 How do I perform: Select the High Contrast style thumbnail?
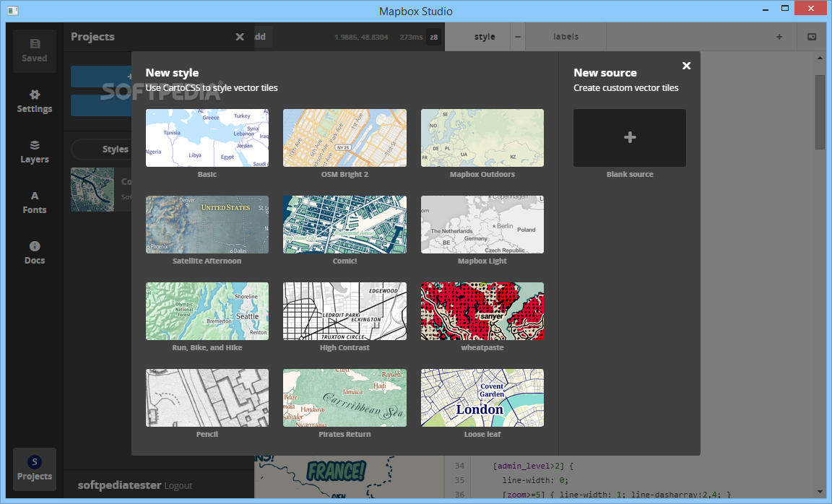point(345,311)
